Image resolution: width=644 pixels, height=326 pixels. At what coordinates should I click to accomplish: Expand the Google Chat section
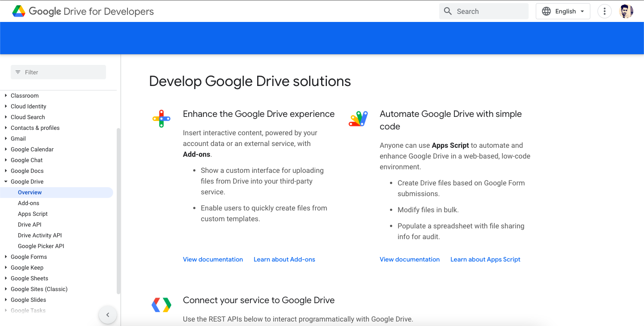pyautogui.click(x=6, y=160)
